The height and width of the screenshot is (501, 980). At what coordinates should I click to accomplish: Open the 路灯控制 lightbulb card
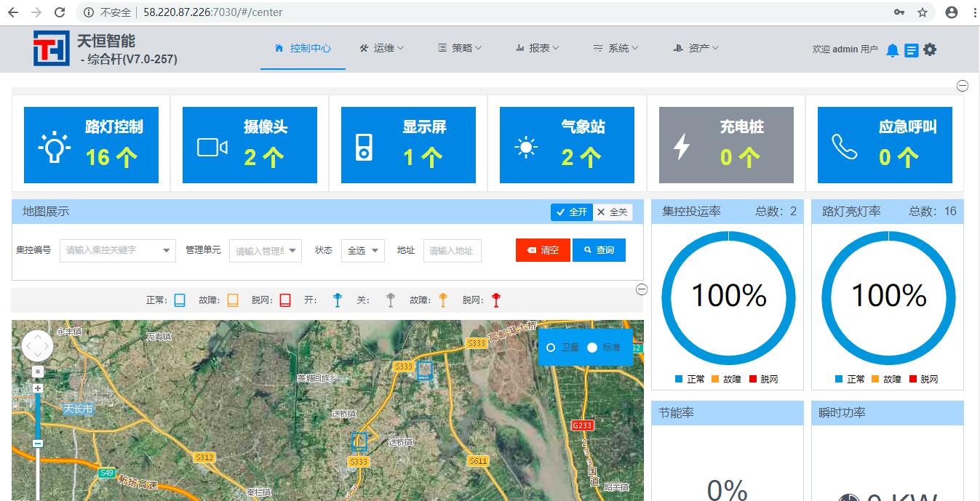91,145
